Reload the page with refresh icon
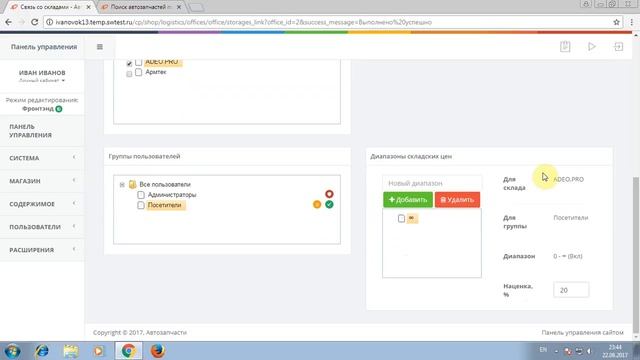Viewport: 640px width, 360px height. [x=35, y=22]
